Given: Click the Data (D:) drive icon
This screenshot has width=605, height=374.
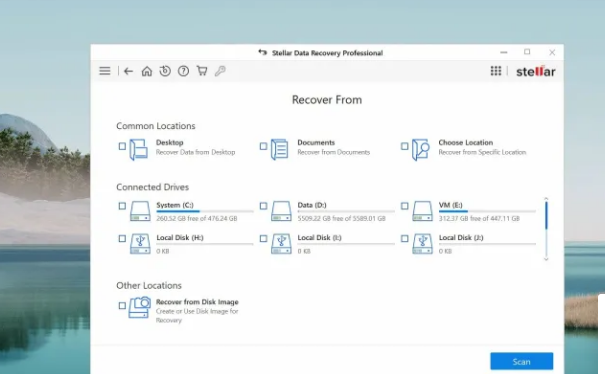Looking at the screenshot, I should pos(281,211).
